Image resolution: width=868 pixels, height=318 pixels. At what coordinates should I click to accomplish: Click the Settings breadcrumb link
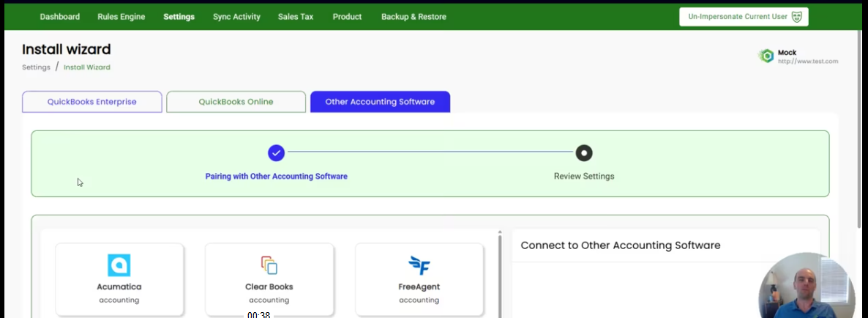[36, 67]
